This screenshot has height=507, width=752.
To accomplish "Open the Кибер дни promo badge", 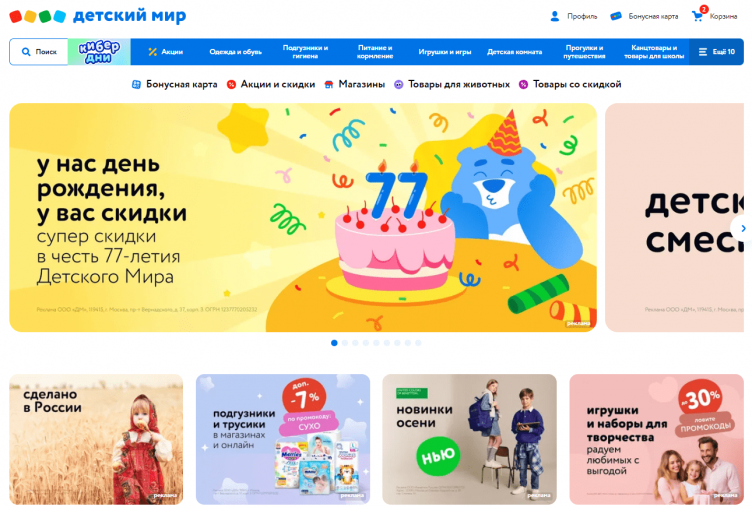I will click(x=99, y=52).
